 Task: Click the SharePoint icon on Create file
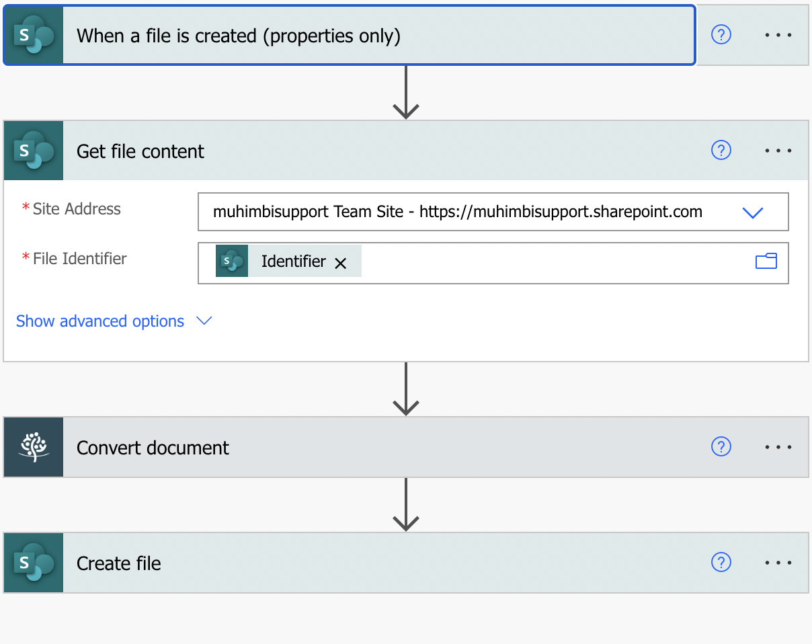(x=34, y=563)
